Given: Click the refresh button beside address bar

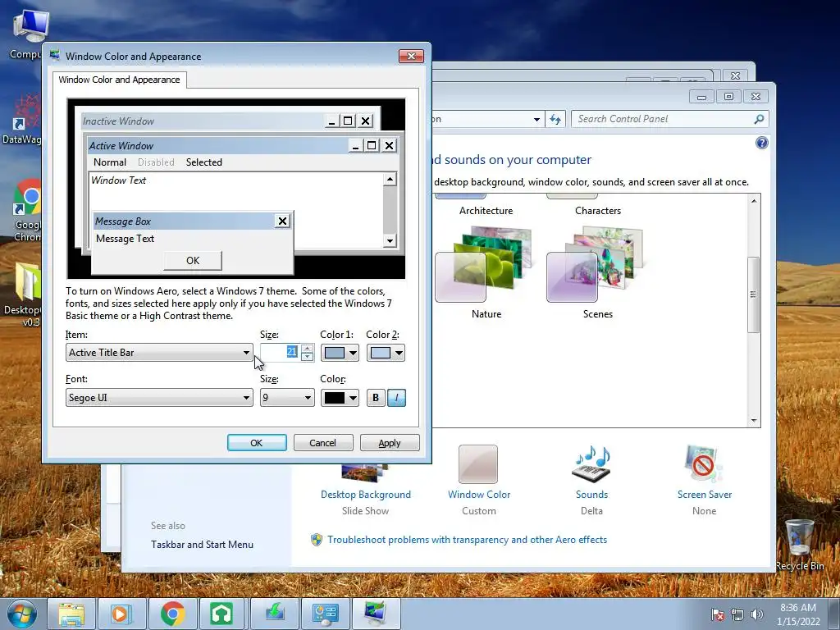Looking at the screenshot, I should click(x=555, y=119).
